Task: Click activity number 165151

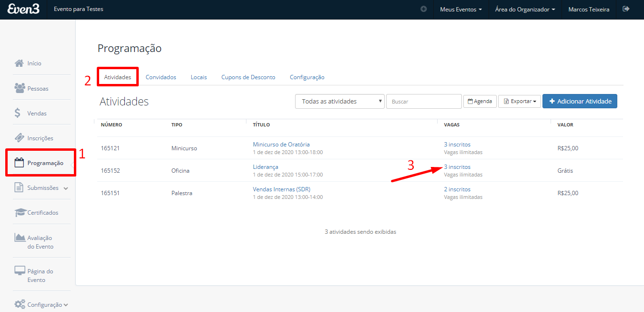Action: 110,193
